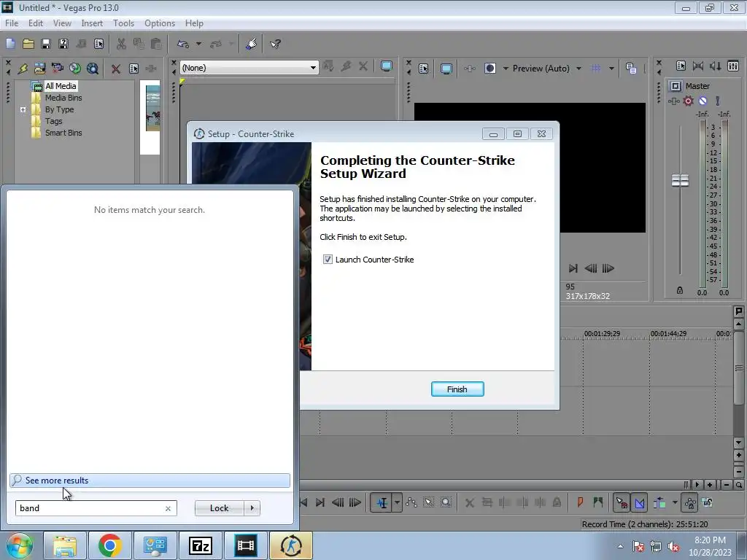The height and width of the screenshot is (560, 747).
Task: Click Get Media from Web globe icon
Action: (x=93, y=69)
